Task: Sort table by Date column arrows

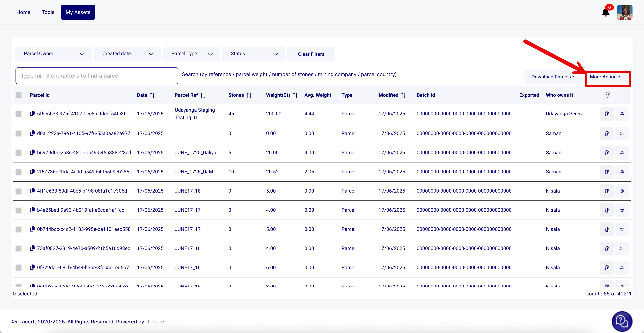Action: tap(152, 95)
